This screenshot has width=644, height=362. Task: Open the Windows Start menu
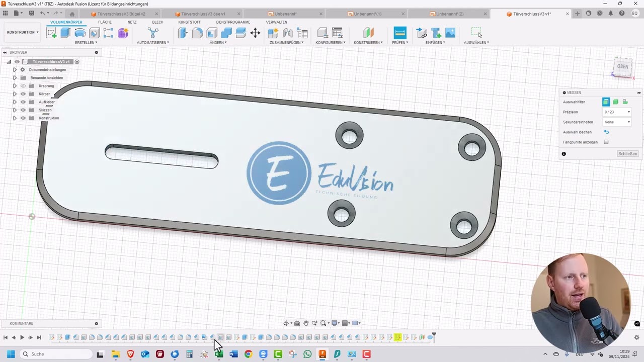[x=11, y=354]
